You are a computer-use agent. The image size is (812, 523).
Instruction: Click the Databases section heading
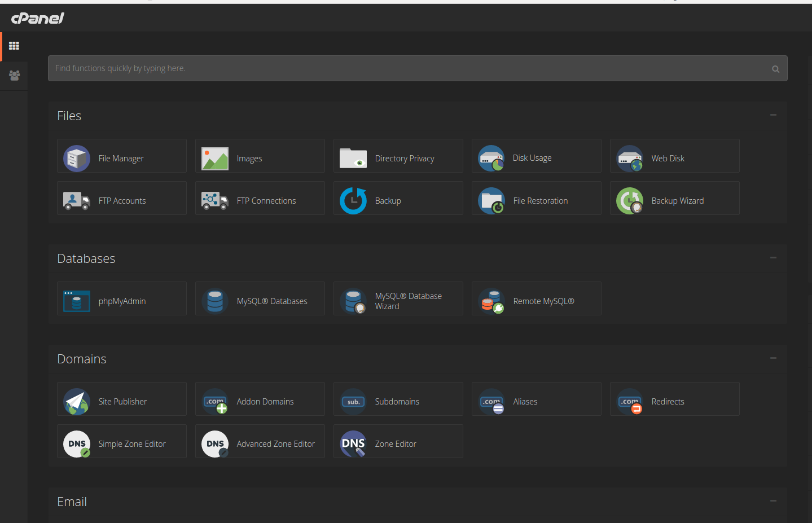(x=86, y=258)
